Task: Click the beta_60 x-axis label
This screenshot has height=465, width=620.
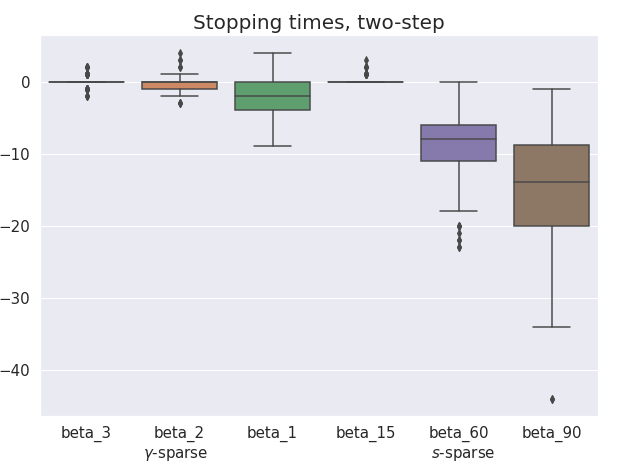Action: point(458,433)
